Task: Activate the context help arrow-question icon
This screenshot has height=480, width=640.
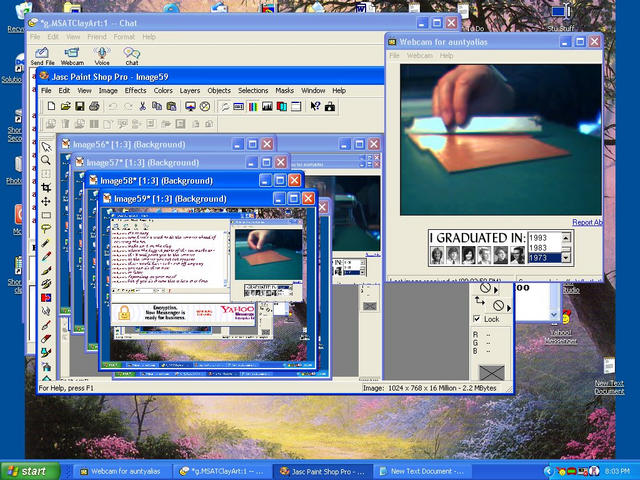Action: (315, 107)
